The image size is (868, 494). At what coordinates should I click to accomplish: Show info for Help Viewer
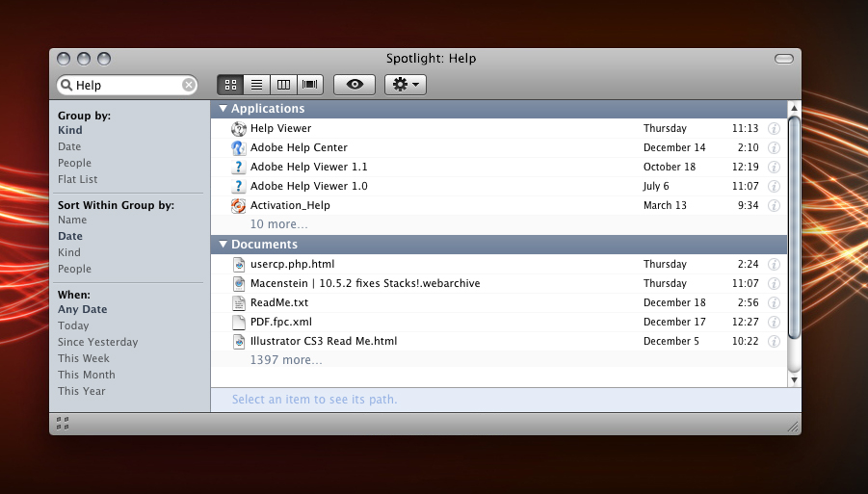(774, 128)
